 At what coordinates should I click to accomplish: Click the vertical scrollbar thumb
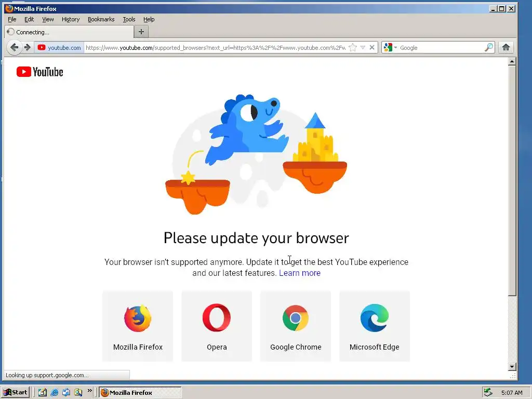pos(512,180)
